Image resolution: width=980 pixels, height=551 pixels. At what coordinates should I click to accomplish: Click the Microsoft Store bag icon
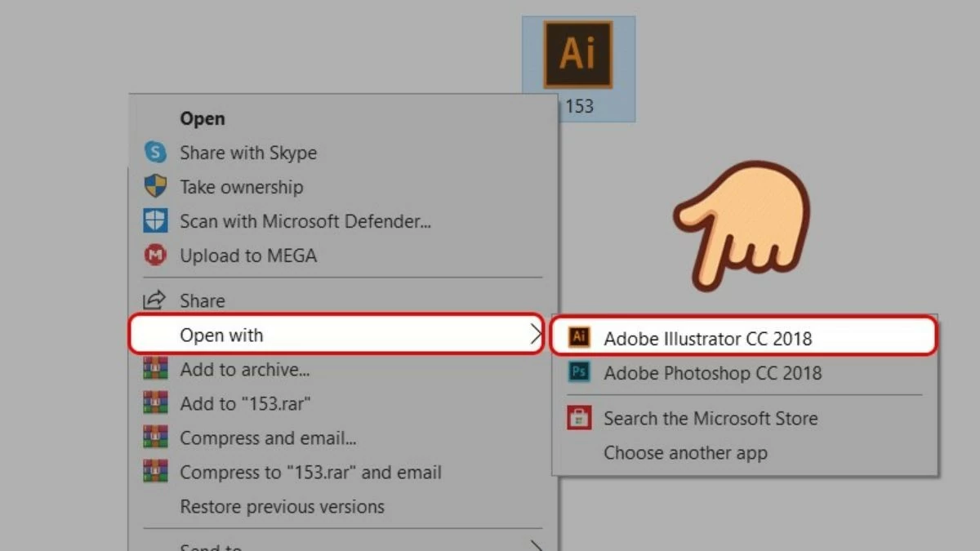click(579, 418)
